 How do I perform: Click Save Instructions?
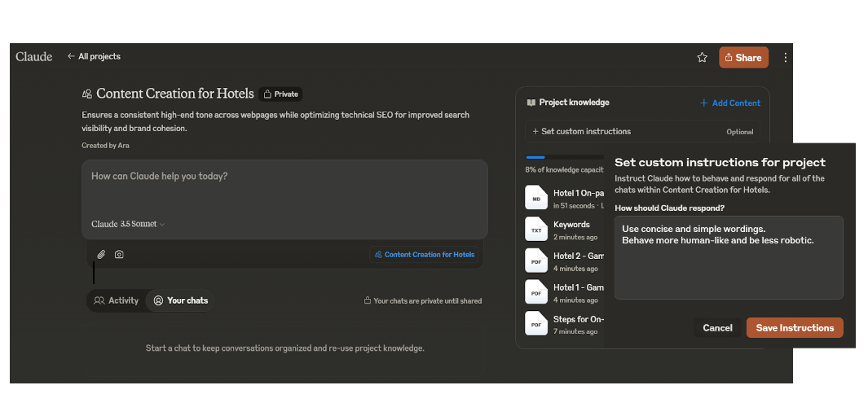(x=795, y=328)
